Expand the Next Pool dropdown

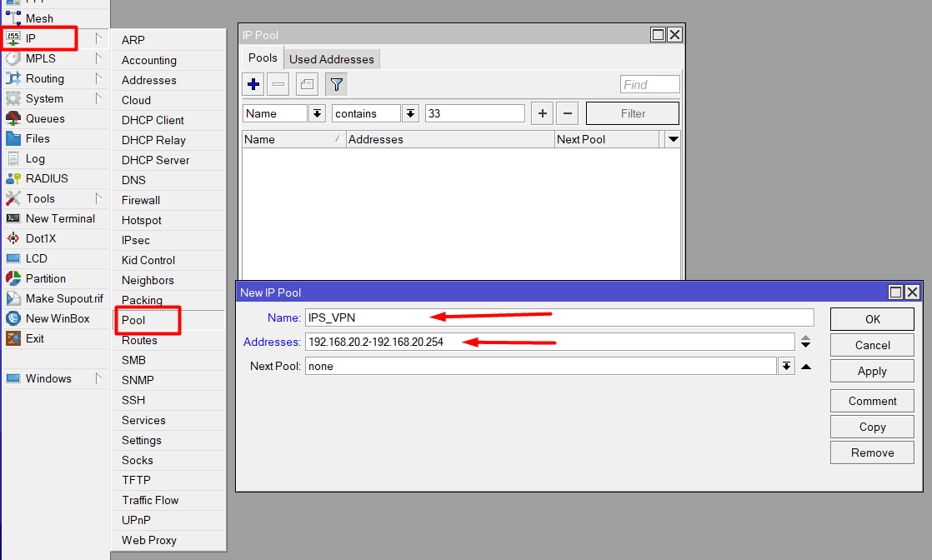[x=785, y=367]
